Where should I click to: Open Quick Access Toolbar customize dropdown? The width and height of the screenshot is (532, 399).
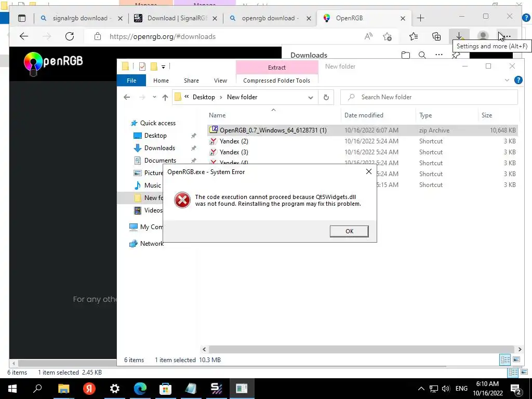pyautogui.click(x=163, y=66)
